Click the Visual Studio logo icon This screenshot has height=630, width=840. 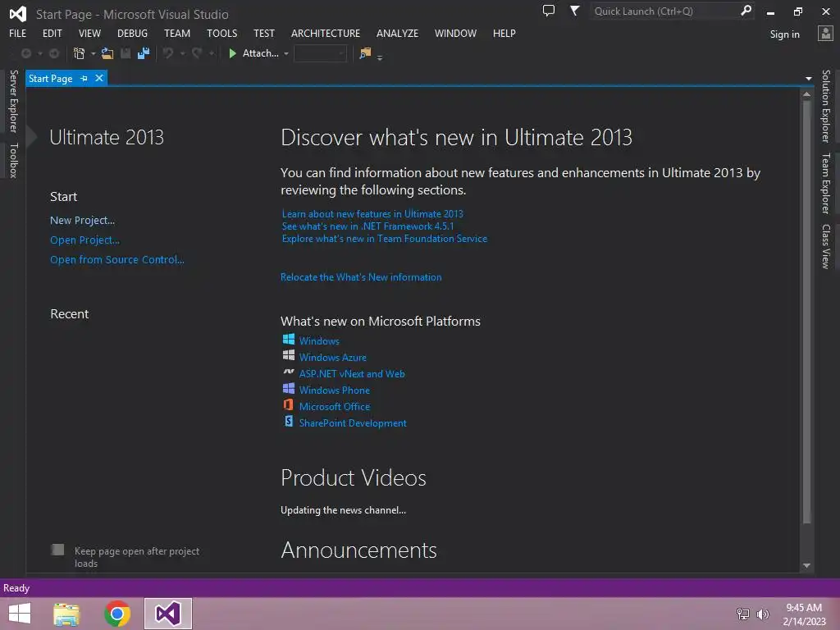[18, 14]
